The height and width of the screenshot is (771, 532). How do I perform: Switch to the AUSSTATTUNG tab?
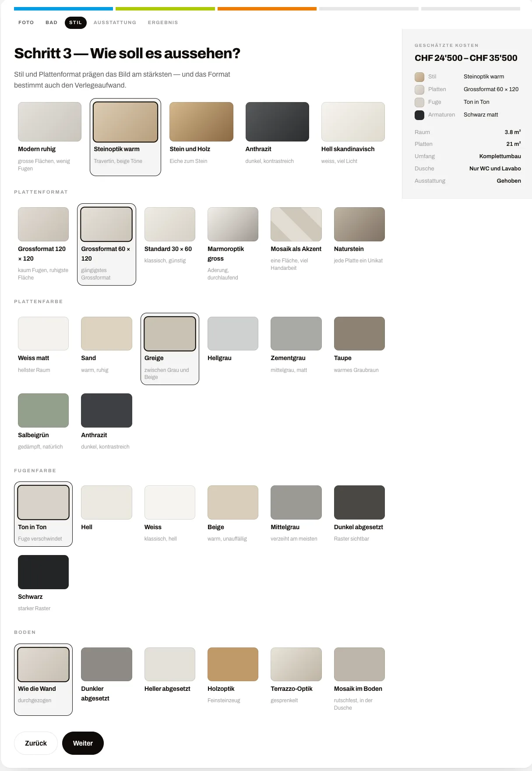[115, 22]
